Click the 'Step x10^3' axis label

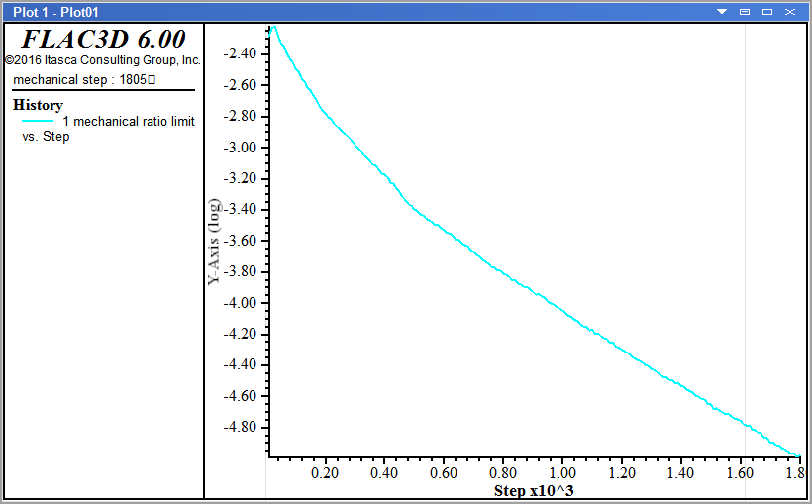[534, 490]
